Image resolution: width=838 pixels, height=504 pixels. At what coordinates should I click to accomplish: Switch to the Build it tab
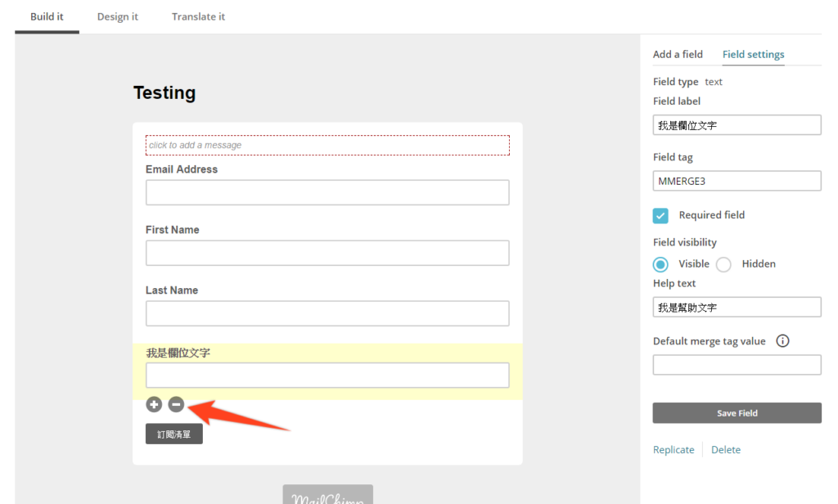[x=47, y=16]
